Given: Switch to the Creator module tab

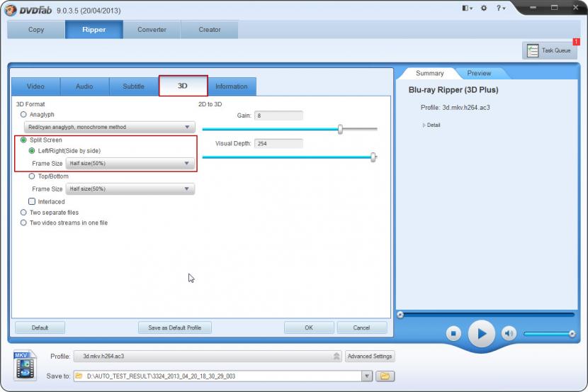Looking at the screenshot, I should click(x=210, y=30).
